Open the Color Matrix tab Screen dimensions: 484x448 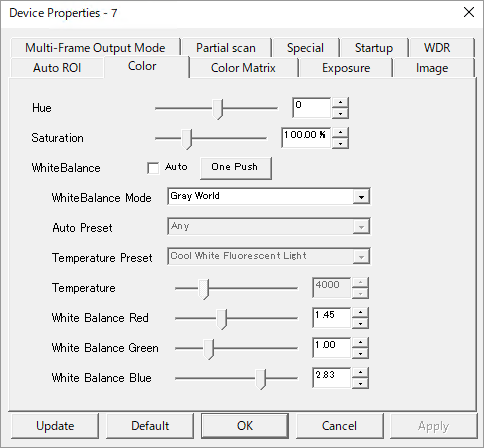click(243, 68)
